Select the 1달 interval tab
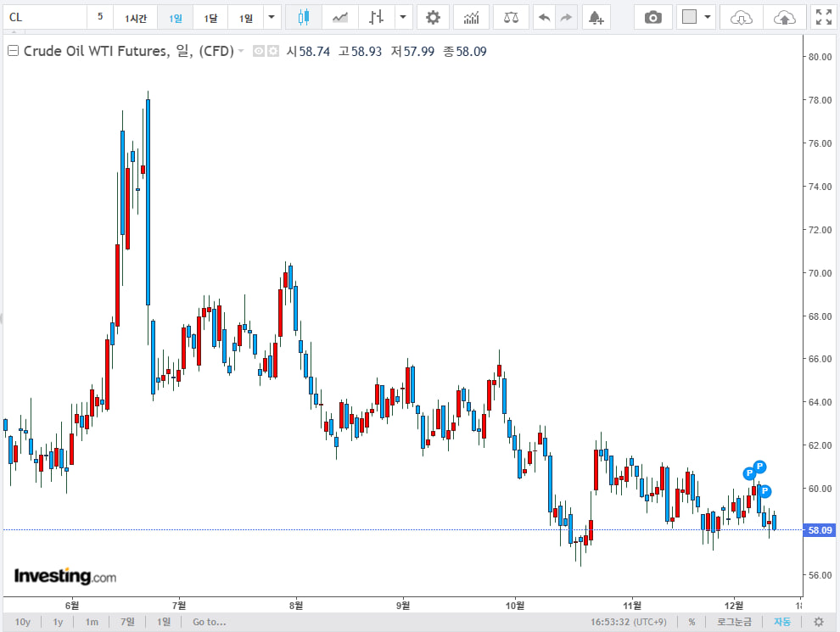This screenshot has width=840, height=632. tap(210, 17)
